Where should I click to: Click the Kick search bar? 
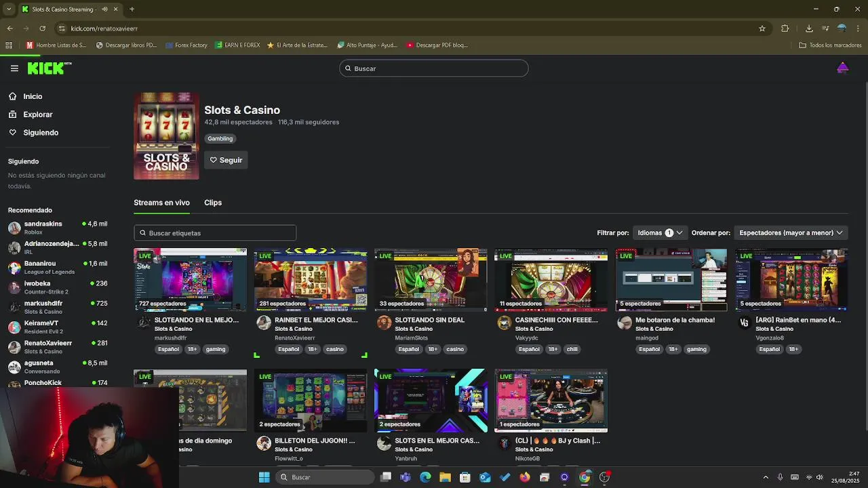coord(434,68)
